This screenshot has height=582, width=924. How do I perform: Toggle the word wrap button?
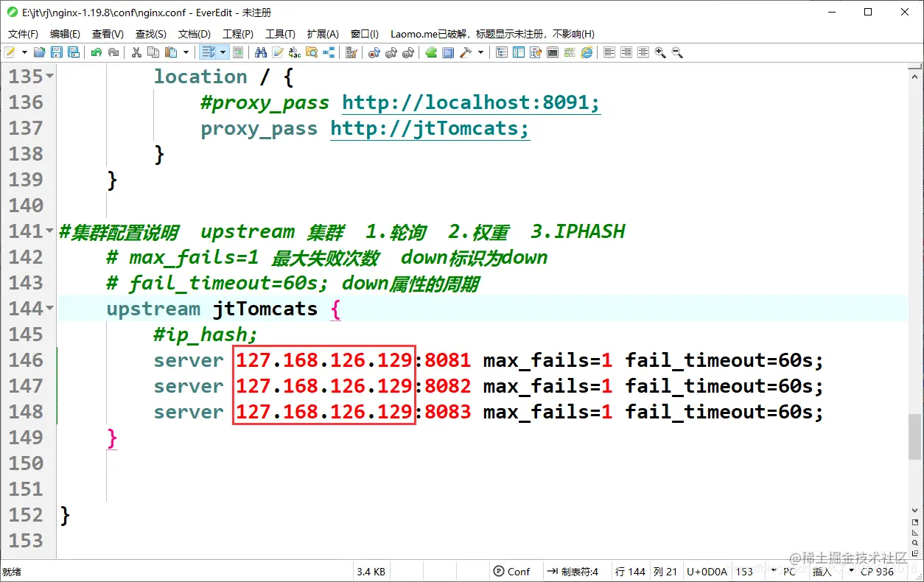tap(209, 52)
